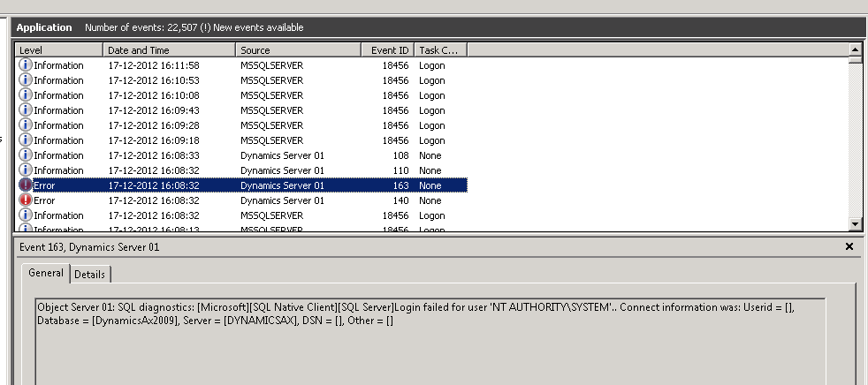Close the Event 163 preview pane
This screenshot has width=868, height=385.
point(849,246)
